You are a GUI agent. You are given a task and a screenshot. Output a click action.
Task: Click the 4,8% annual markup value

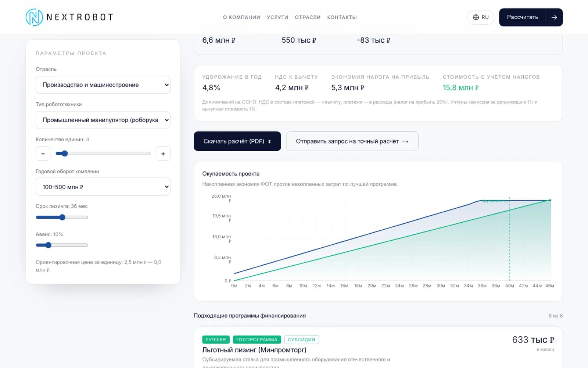coord(211,88)
